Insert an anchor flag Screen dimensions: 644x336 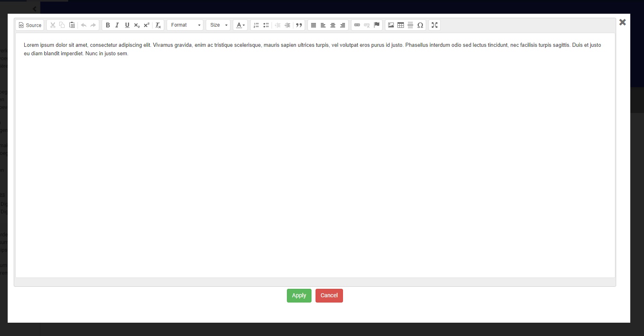click(x=376, y=25)
